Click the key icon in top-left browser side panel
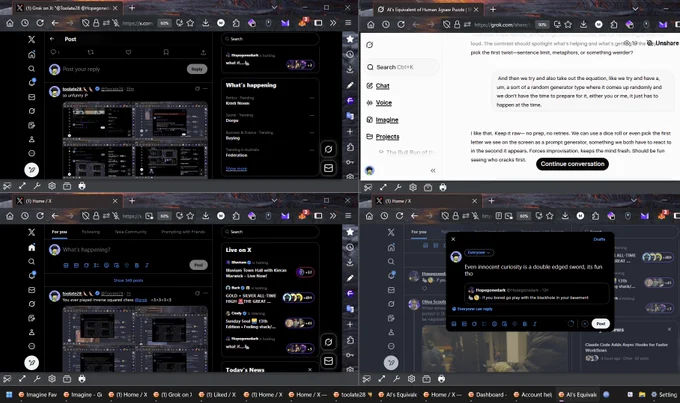The height and width of the screenshot is (403, 680). click(x=350, y=162)
